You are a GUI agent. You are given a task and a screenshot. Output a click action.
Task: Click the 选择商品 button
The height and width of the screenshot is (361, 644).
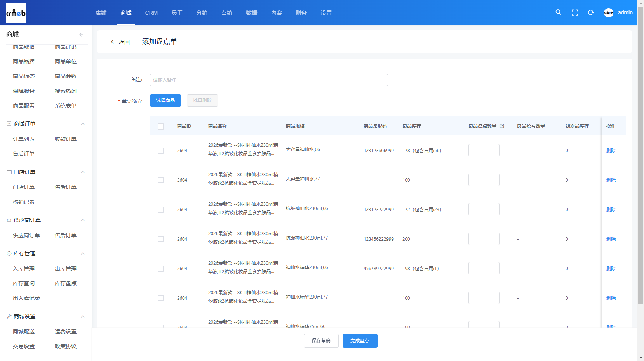[165, 101]
